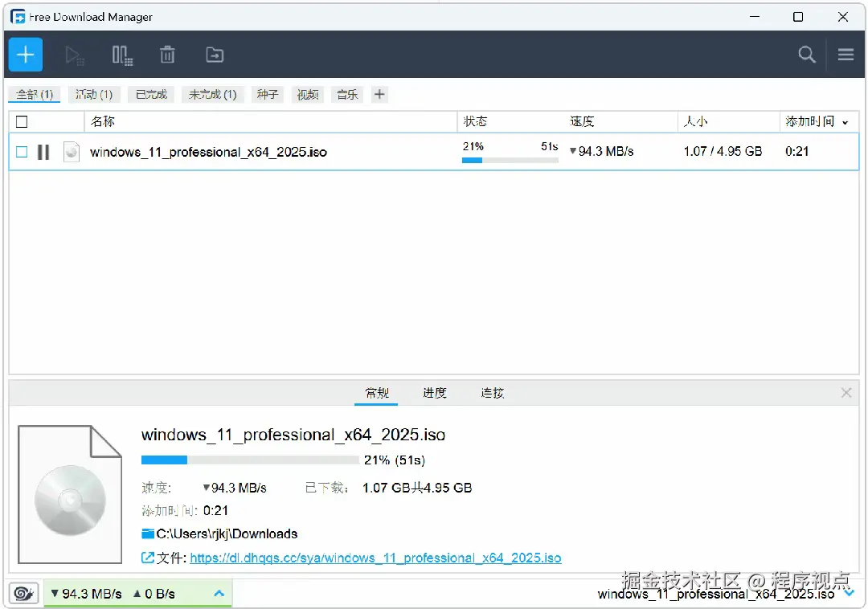Image resolution: width=868 pixels, height=609 pixels.
Task: Sort list by 速度 column header
Action: pos(582,121)
